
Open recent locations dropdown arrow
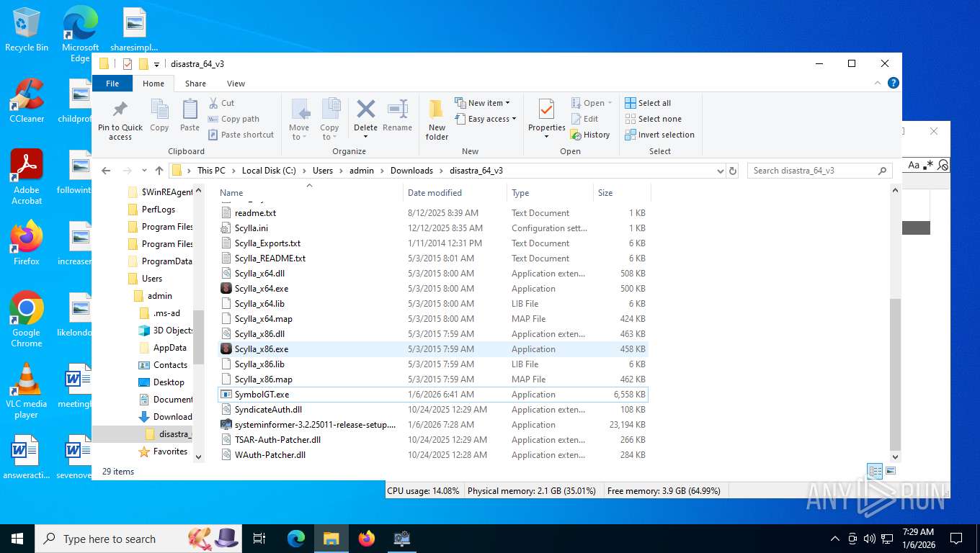(x=144, y=171)
